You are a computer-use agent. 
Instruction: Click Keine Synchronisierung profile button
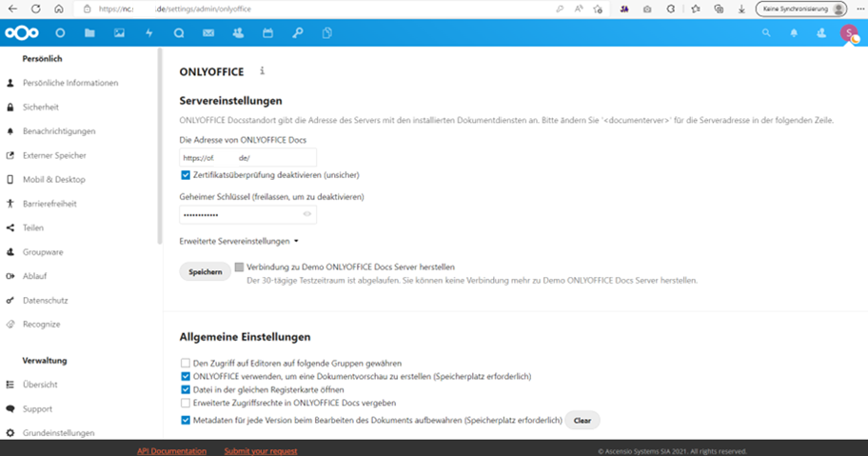point(801,9)
